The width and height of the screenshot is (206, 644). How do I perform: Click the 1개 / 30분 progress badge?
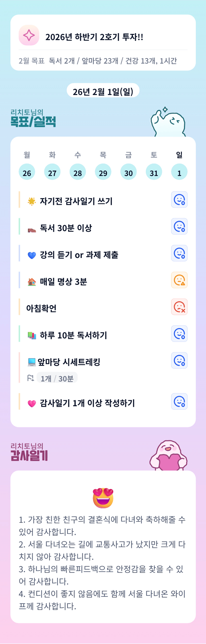[57, 378]
